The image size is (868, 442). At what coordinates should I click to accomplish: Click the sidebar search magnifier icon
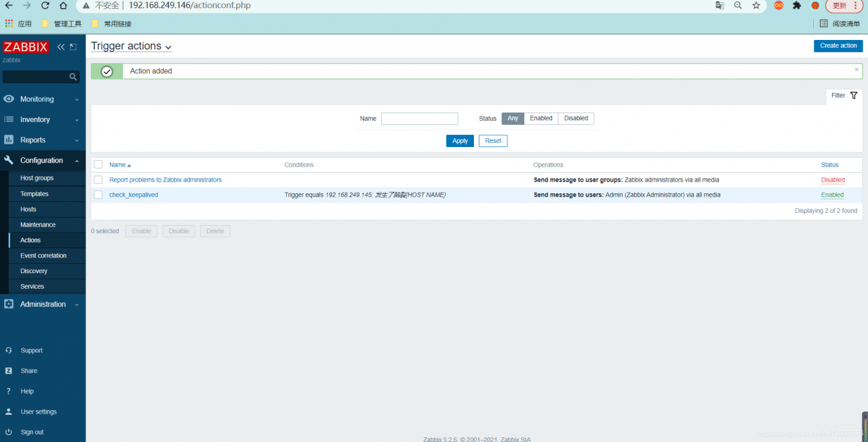pos(73,77)
